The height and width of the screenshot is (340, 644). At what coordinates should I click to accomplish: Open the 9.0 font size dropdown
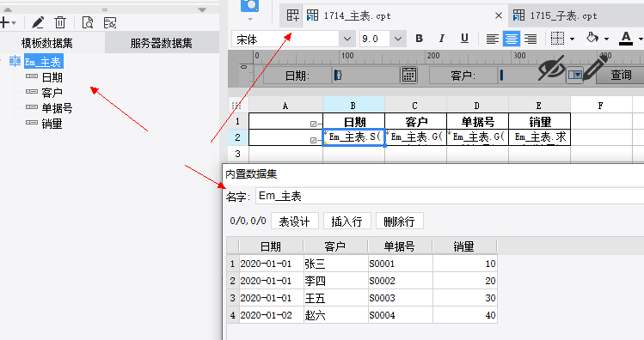click(398, 39)
